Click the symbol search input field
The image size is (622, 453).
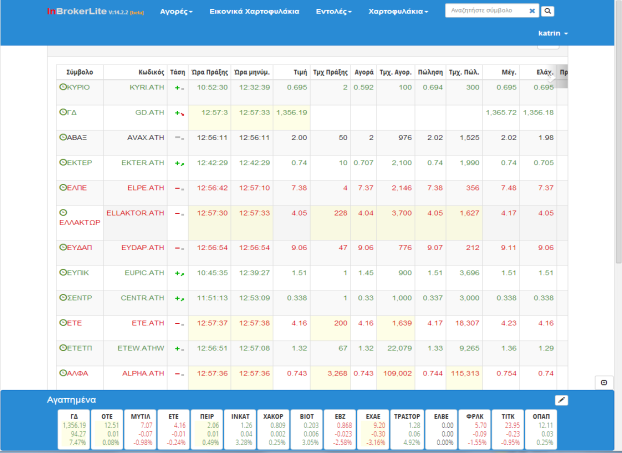click(485, 10)
